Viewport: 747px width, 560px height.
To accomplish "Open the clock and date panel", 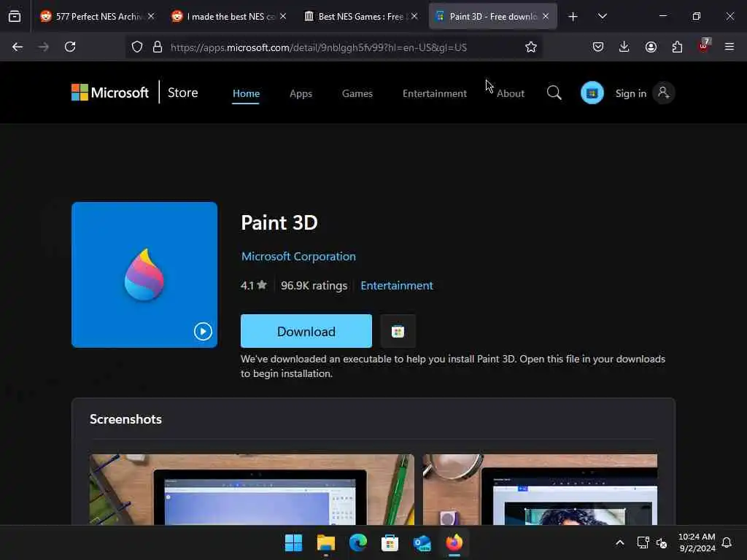I will point(697,542).
